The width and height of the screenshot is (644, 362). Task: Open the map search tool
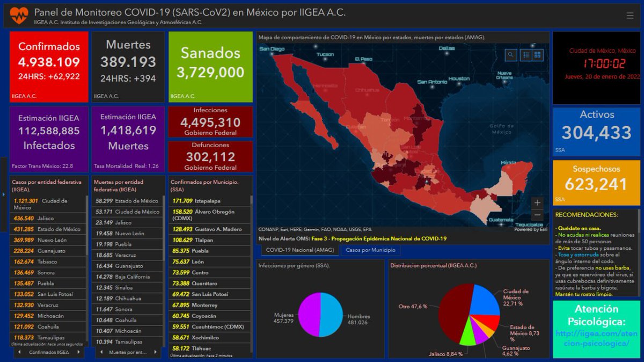coord(511,55)
